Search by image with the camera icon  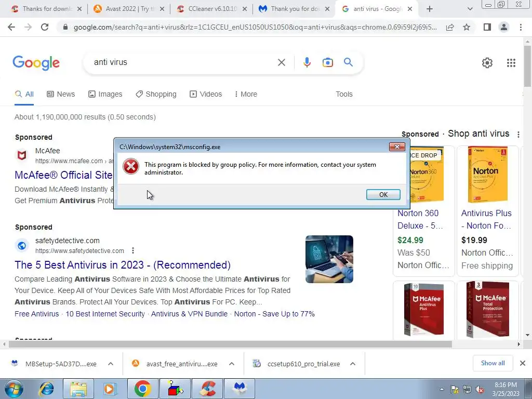[327, 62]
